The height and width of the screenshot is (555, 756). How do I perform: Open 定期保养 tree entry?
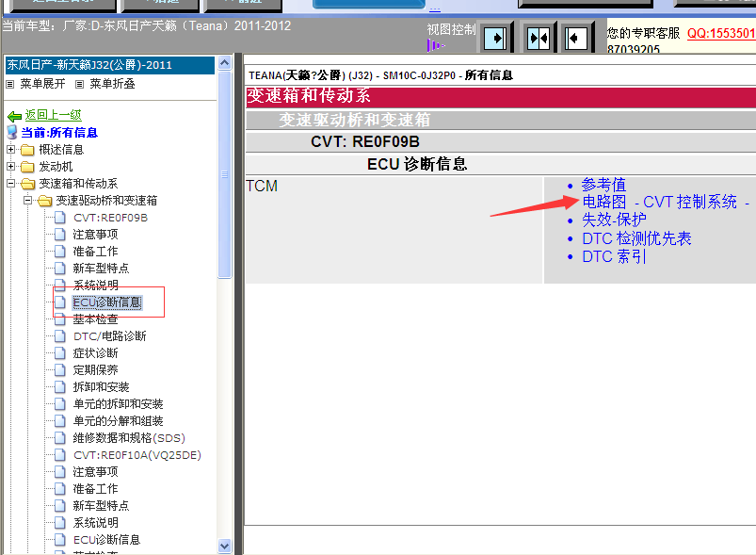[95, 370]
